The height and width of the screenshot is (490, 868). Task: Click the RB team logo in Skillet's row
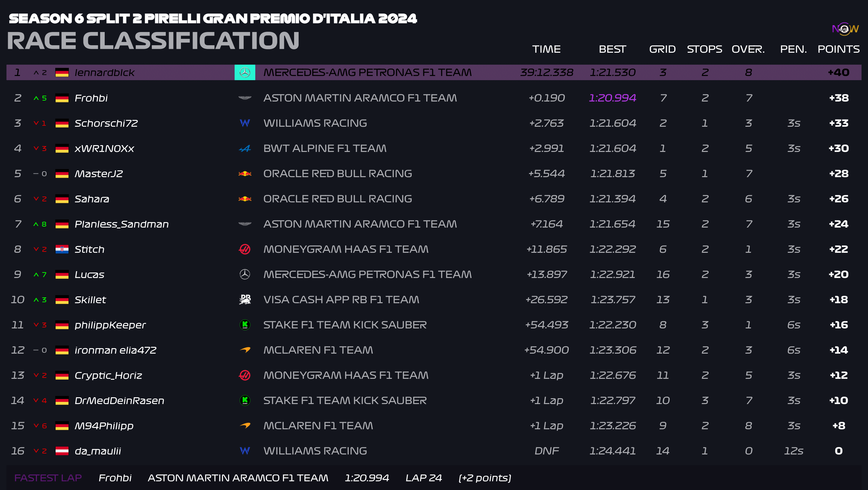coord(245,300)
